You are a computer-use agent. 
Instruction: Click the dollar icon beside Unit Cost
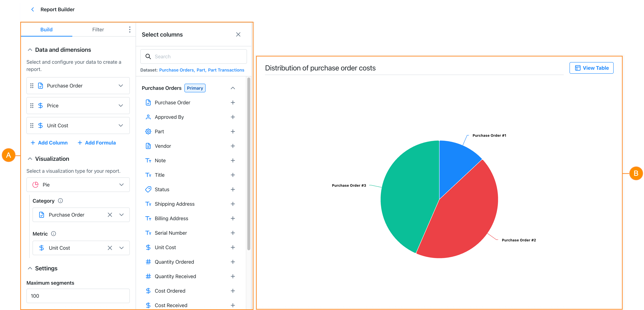pos(148,247)
